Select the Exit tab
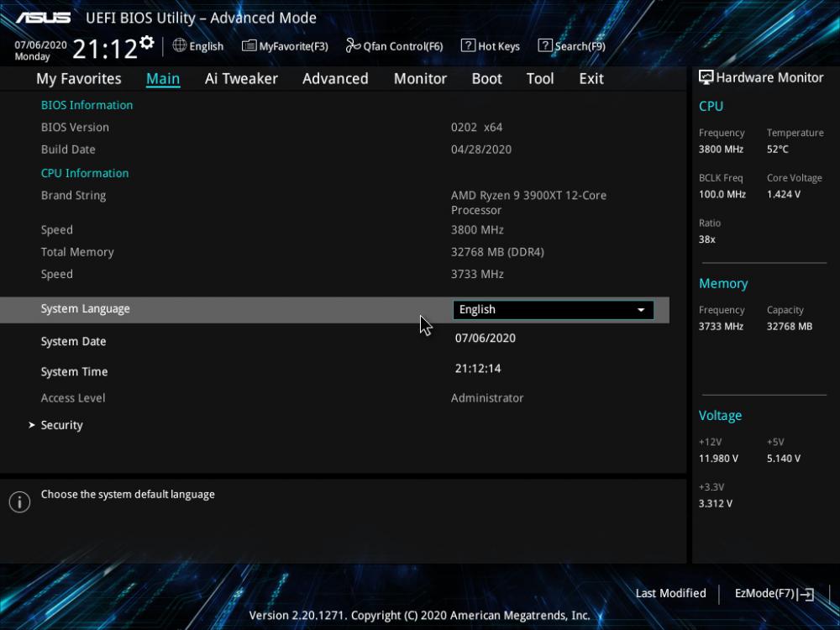This screenshot has width=840, height=630. tap(591, 79)
